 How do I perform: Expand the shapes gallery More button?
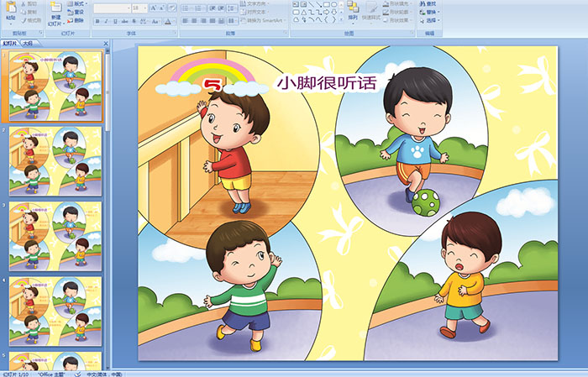341,19
